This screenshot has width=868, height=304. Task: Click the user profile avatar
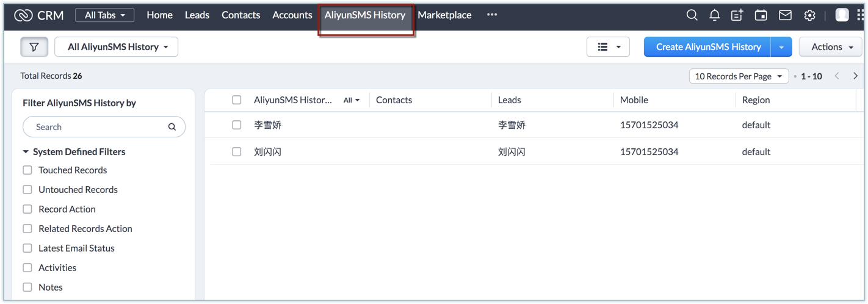(842, 15)
